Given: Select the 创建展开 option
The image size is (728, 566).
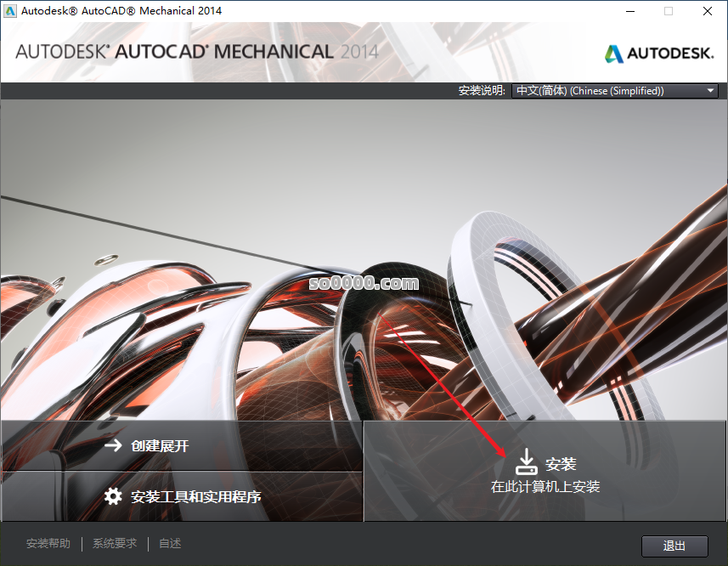Looking at the screenshot, I should pyautogui.click(x=160, y=445).
